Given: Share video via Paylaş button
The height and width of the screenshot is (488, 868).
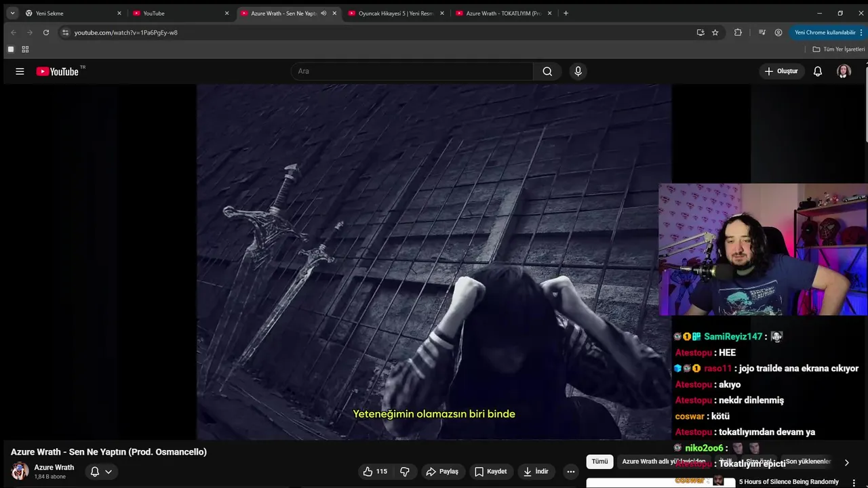Looking at the screenshot, I should pyautogui.click(x=441, y=471).
